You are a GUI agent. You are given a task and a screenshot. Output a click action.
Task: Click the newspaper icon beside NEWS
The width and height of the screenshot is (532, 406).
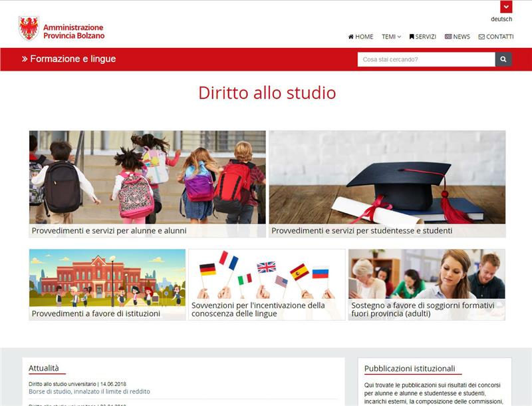pos(448,37)
